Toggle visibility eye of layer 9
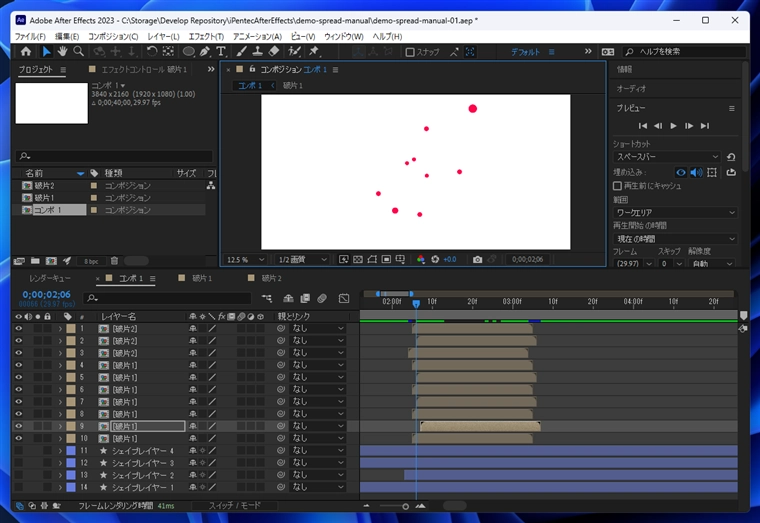The image size is (760, 523). pos(18,426)
